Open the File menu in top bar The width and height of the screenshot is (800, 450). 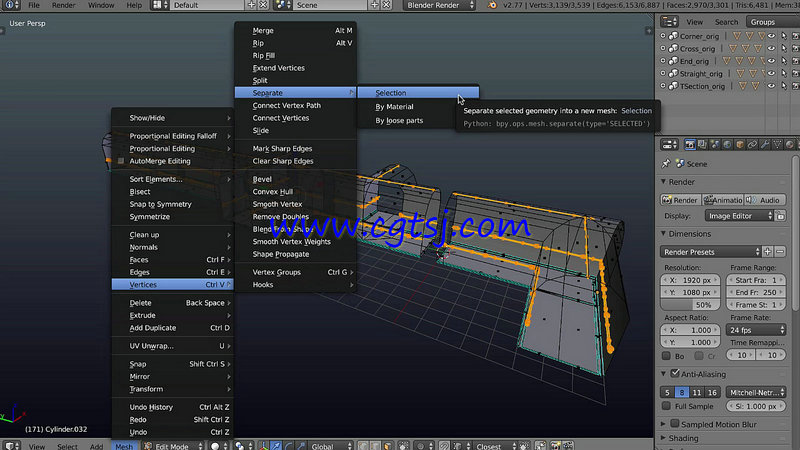click(x=34, y=5)
